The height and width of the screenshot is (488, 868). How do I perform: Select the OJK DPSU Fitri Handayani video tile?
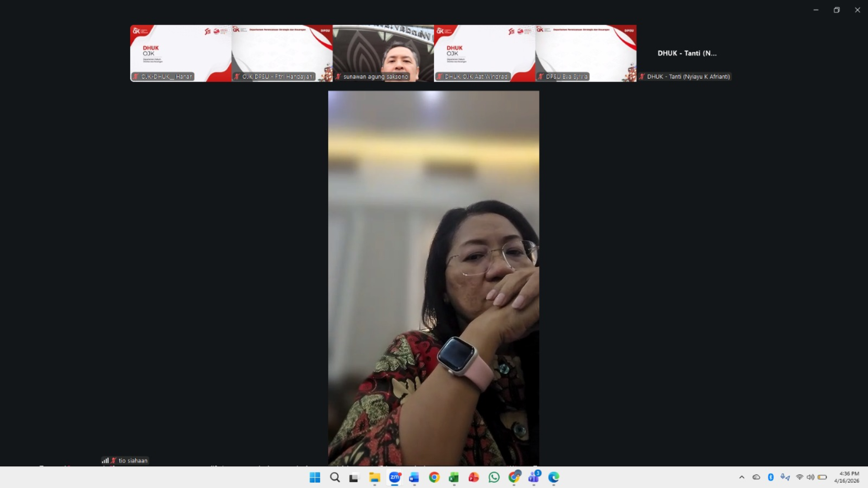(x=282, y=53)
